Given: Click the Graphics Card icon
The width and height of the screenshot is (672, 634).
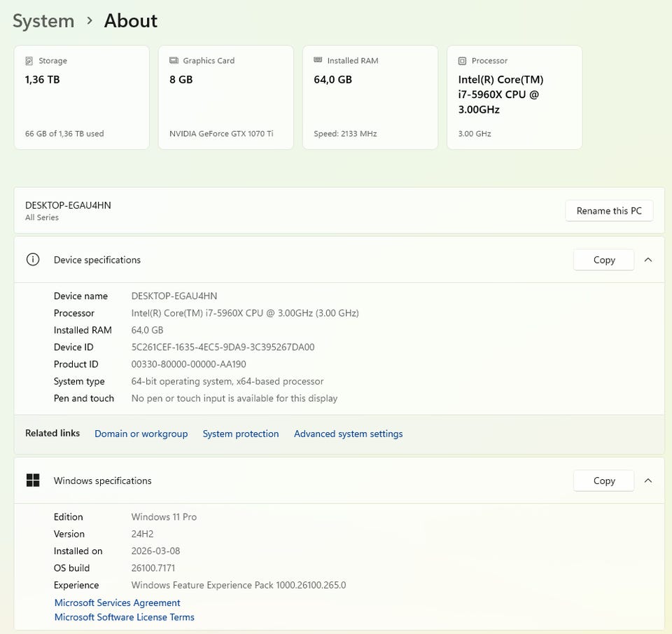Looking at the screenshot, I should click(x=174, y=61).
